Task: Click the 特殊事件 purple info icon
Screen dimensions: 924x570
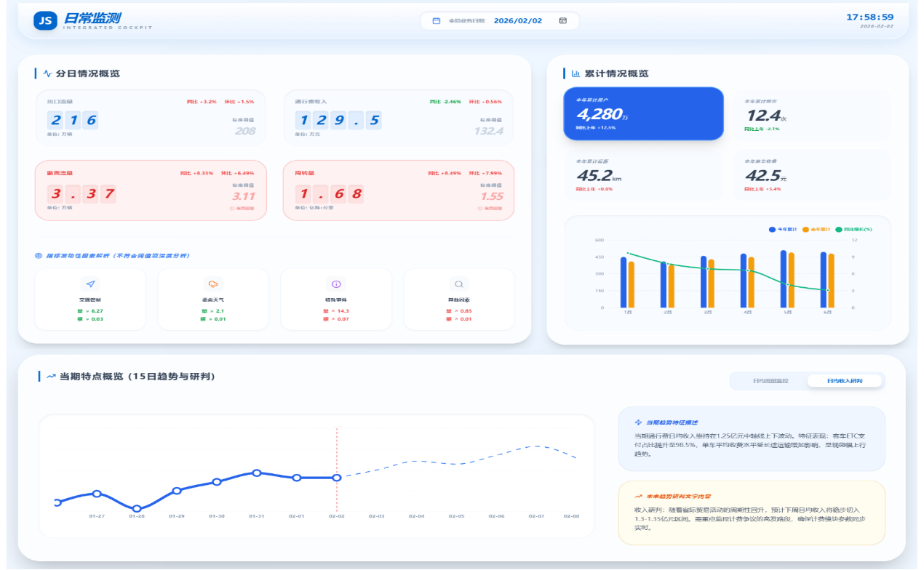Action: point(336,284)
